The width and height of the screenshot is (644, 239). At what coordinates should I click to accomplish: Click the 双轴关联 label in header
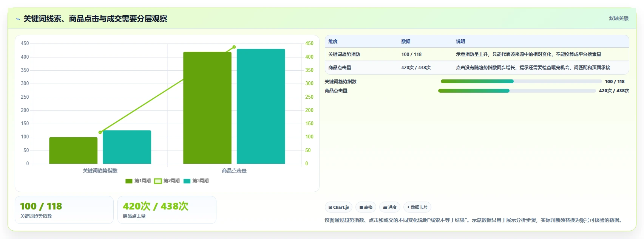coord(618,19)
